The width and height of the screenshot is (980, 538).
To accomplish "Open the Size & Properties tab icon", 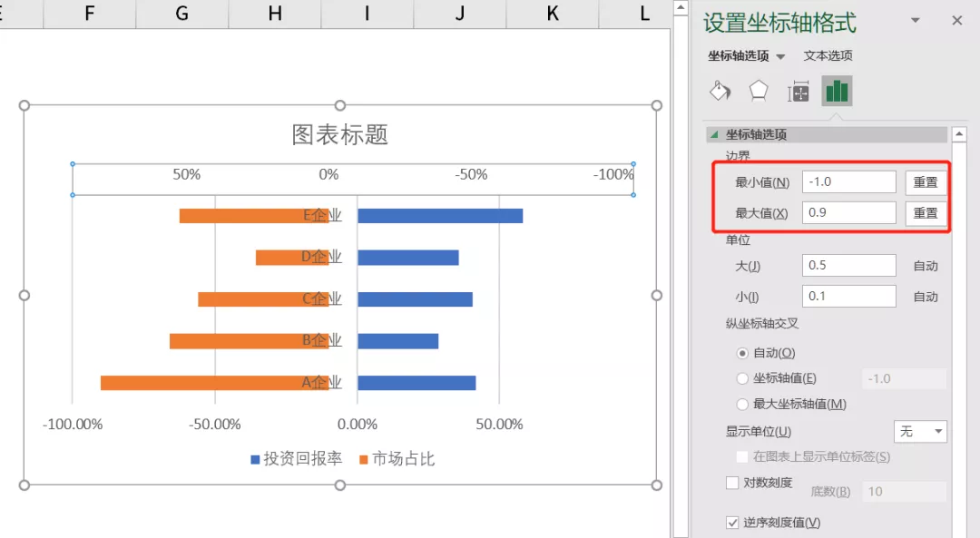I will (799, 92).
